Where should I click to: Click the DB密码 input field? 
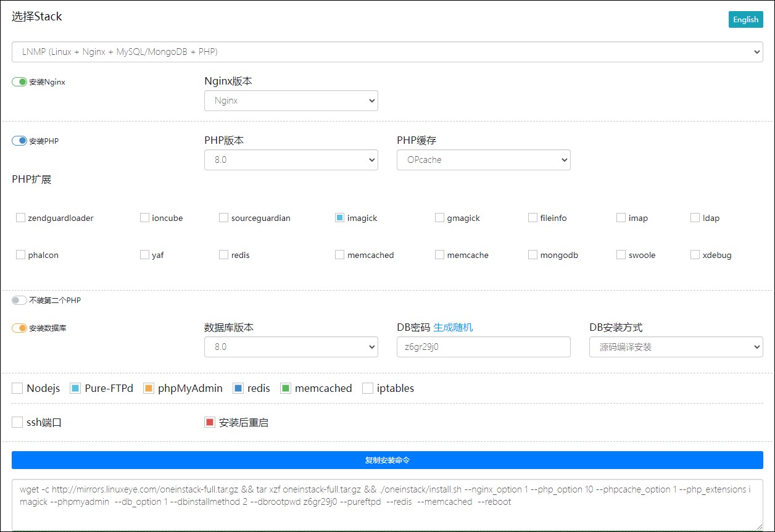pos(483,347)
